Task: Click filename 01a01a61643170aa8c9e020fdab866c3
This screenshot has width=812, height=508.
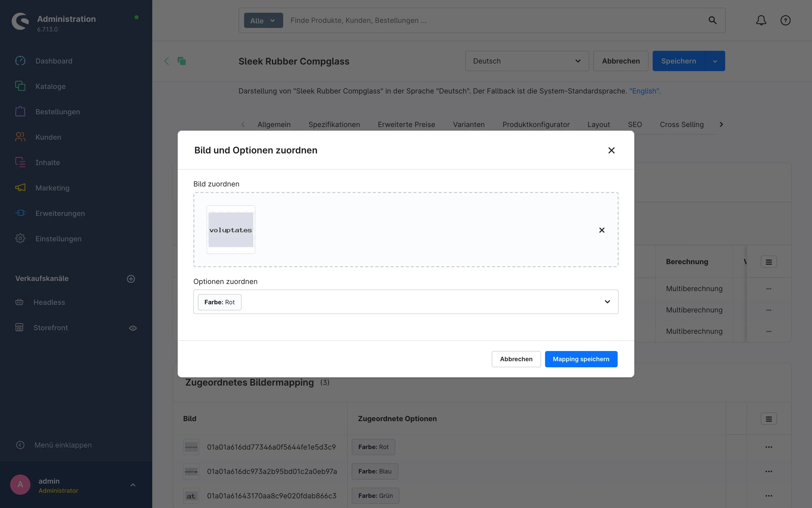Action: (x=272, y=496)
